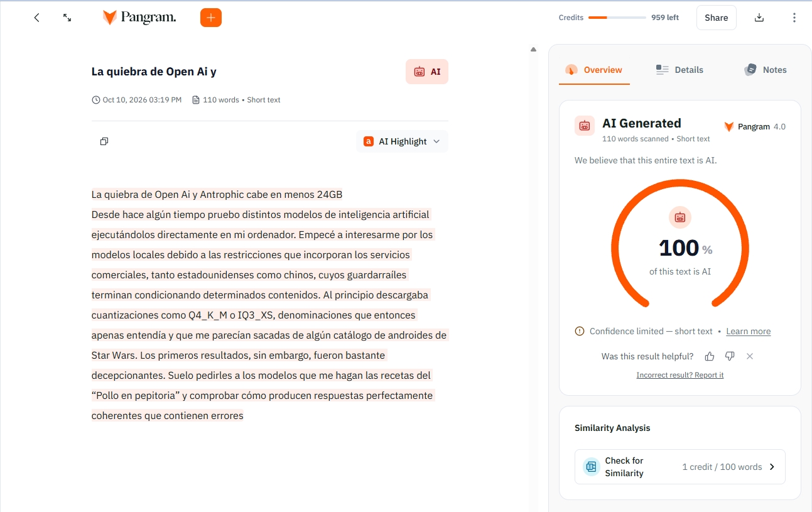The width and height of the screenshot is (812, 512).
Task: Click 'Incorrect result? Report it' link
Action: (680, 375)
